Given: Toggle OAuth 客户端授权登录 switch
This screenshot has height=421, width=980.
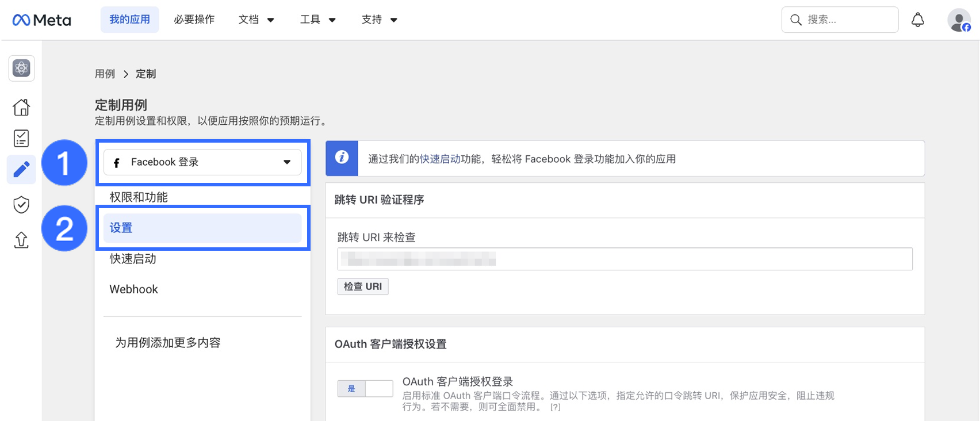Looking at the screenshot, I should pos(365,389).
